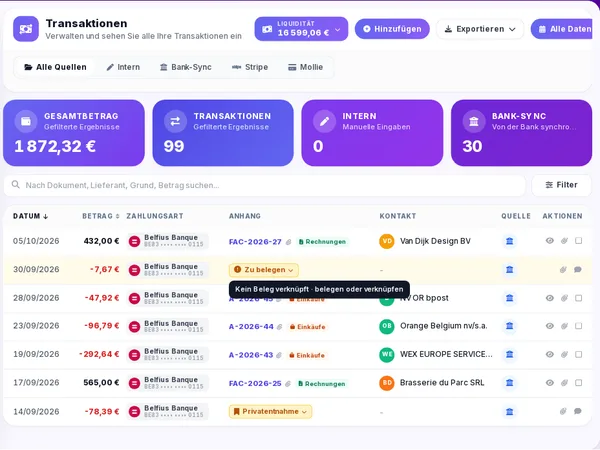Click attachment clip next to FAC-2026-27
Viewport: 600px width, 450px height.
[x=289, y=242]
